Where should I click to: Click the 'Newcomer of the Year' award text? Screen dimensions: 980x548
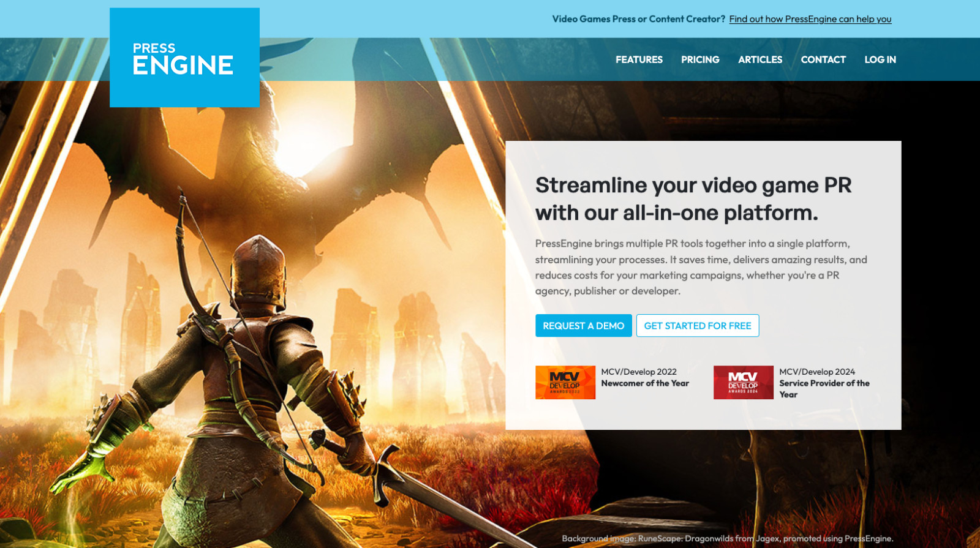644,383
